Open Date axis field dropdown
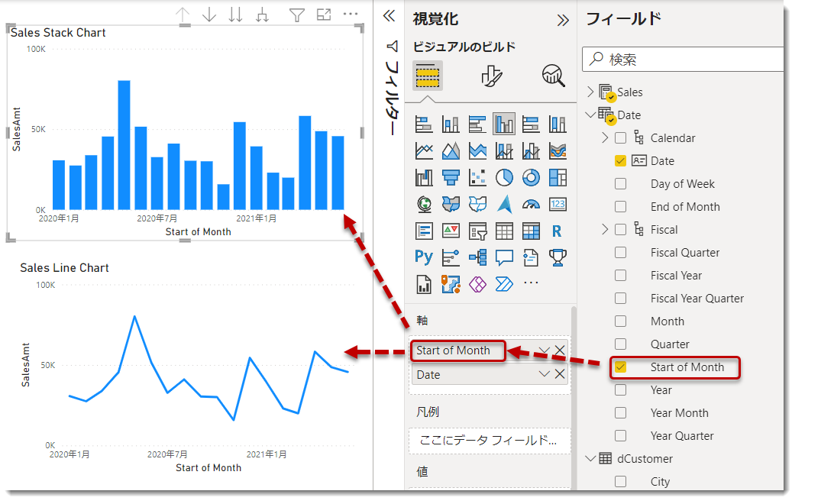The height and width of the screenshot is (504, 834). (x=544, y=374)
